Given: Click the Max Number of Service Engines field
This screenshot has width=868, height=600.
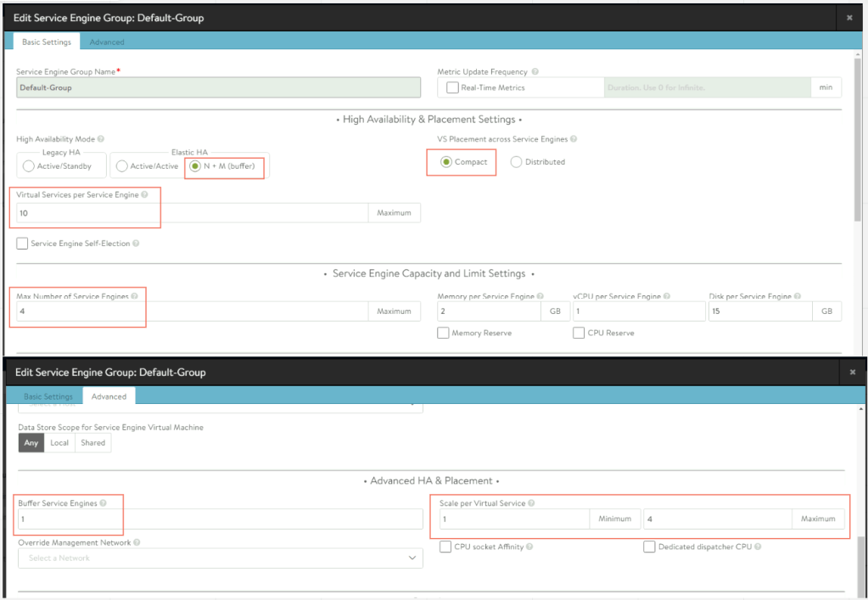Looking at the screenshot, I should coord(192,311).
